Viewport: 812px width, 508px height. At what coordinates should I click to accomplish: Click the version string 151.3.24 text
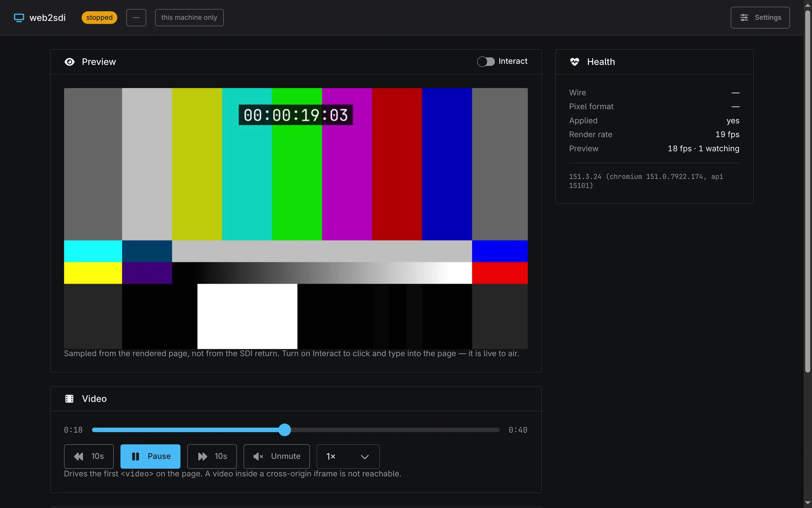(646, 181)
